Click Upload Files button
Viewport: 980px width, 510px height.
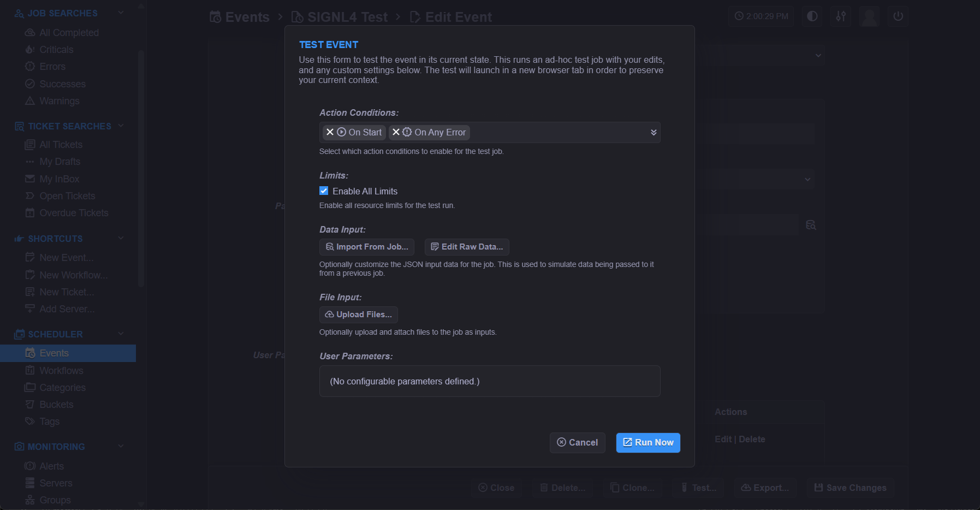tap(359, 315)
